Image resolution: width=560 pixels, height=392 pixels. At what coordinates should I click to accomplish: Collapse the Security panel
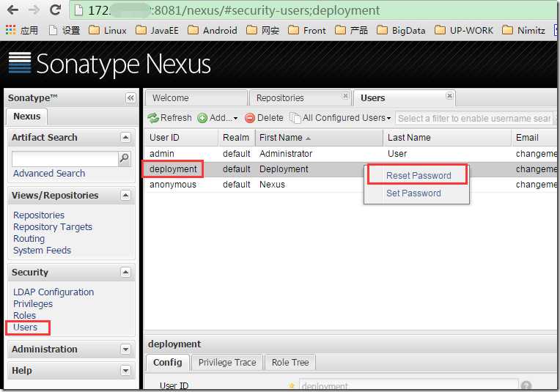[x=125, y=273]
